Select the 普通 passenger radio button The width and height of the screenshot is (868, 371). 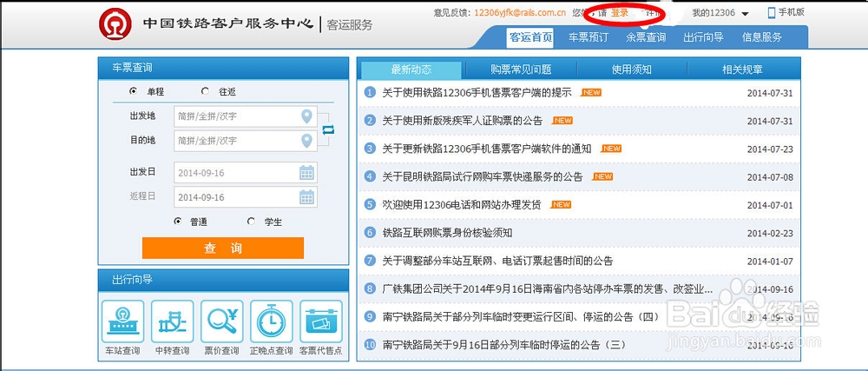(x=177, y=221)
